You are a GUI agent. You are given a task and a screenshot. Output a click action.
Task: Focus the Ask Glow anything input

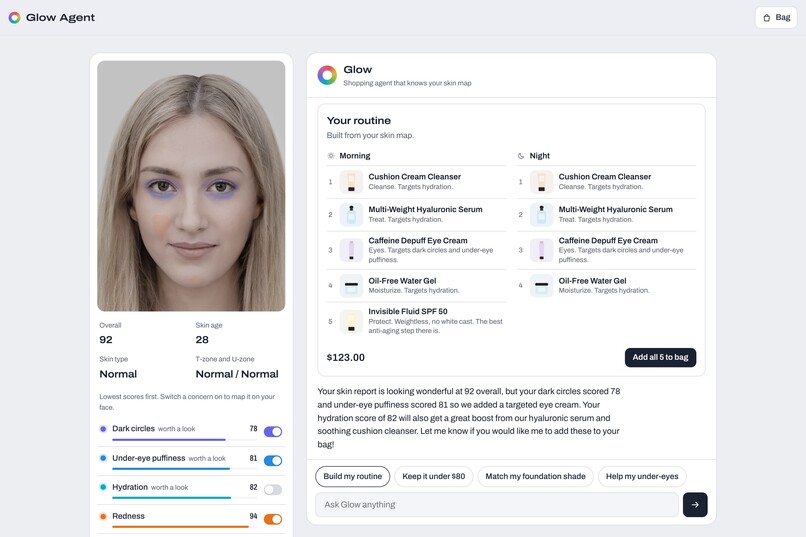click(497, 505)
